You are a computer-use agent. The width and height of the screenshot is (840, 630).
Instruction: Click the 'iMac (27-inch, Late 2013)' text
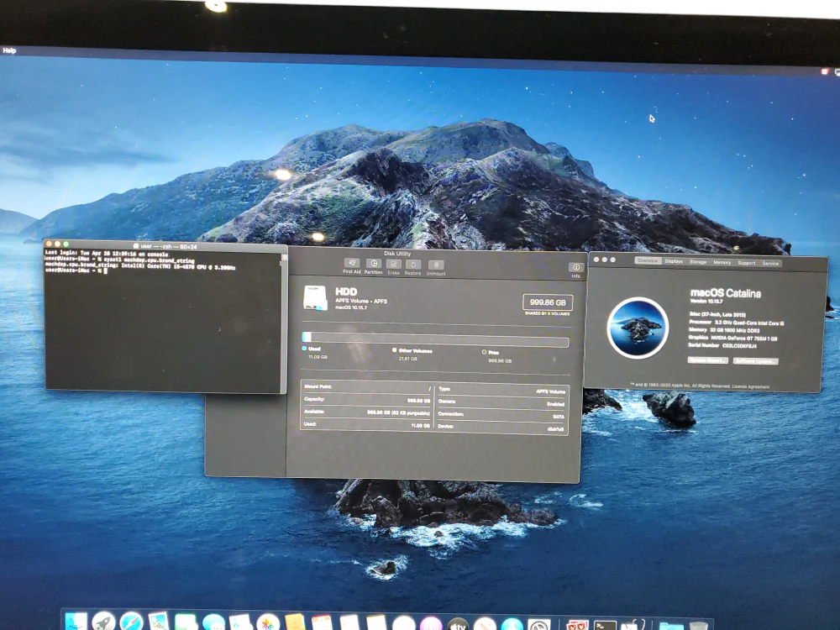(718, 314)
